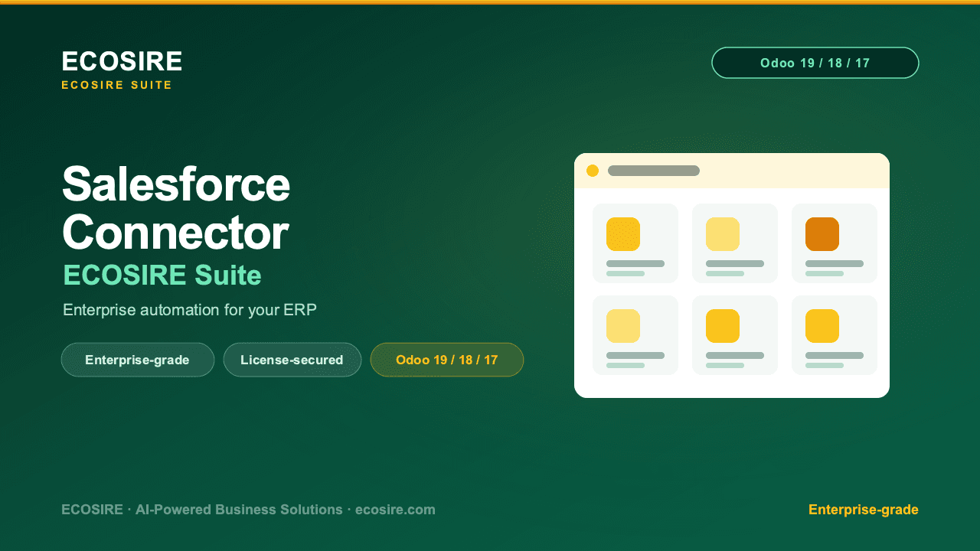The height and width of the screenshot is (551, 980).
Task: Click the dark orange app icon in the mockup
Action: coord(822,234)
